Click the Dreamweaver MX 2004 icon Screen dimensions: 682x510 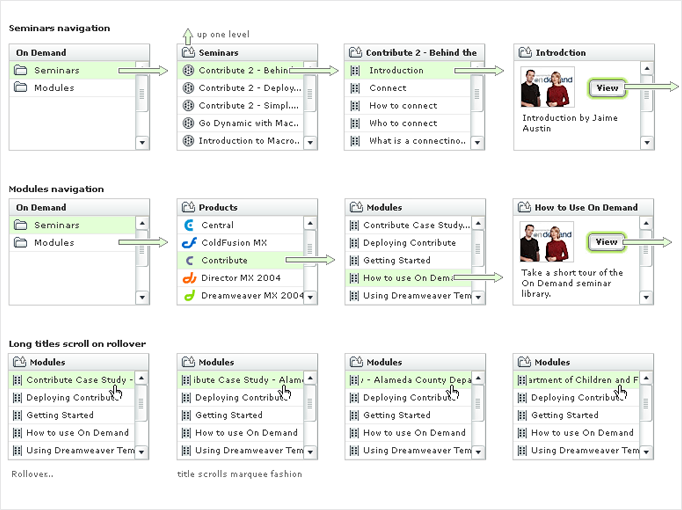pos(188,295)
